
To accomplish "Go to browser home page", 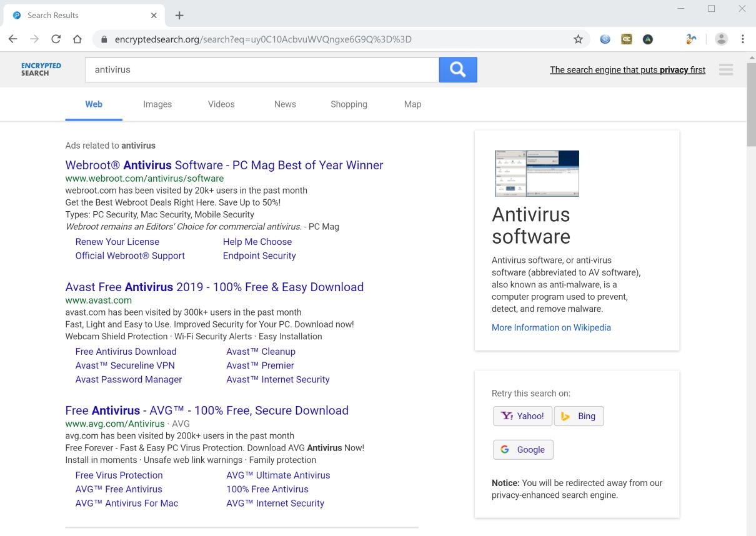I will [x=77, y=39].
